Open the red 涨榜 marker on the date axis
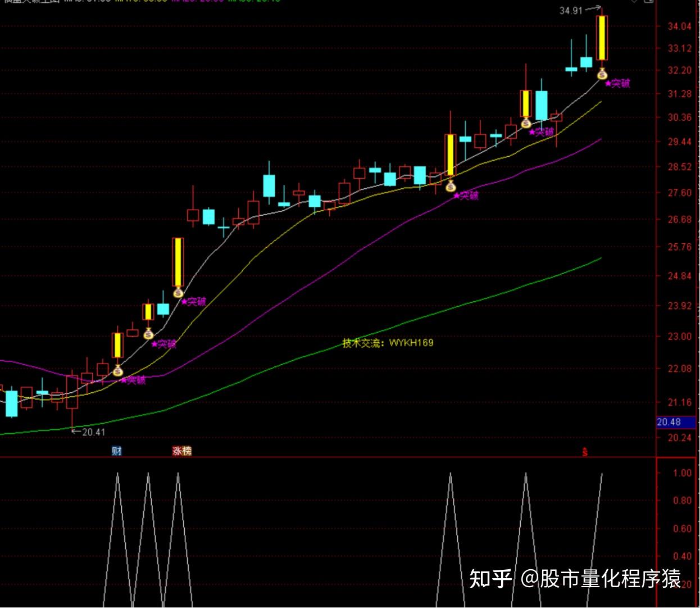The image size is (700, 608). pos(182,451)
